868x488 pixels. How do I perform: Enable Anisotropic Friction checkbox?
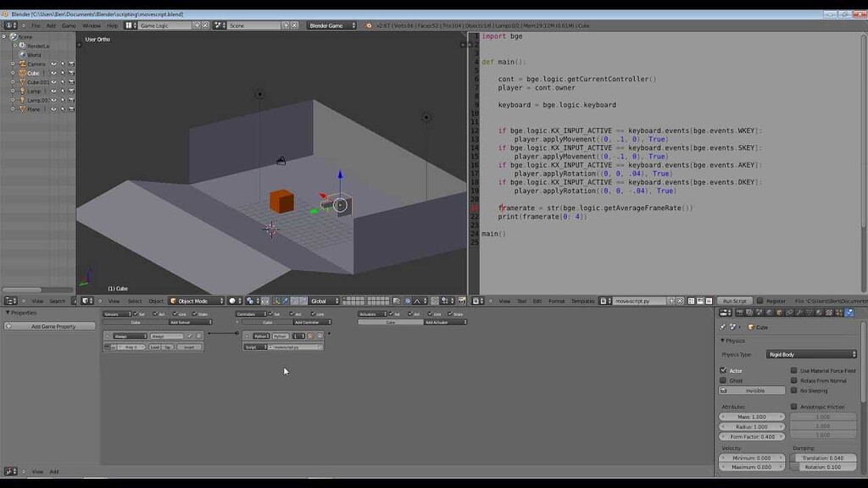point(793,407)
